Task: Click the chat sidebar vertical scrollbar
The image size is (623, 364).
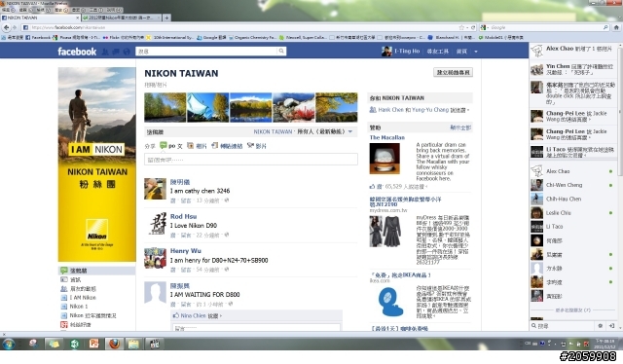Action: [x=620, y=111]
